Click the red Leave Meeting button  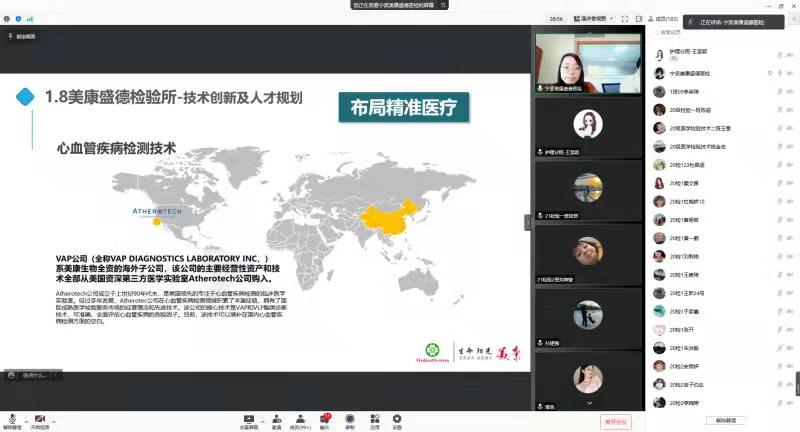pyautogui.click(x=616, y=422)
